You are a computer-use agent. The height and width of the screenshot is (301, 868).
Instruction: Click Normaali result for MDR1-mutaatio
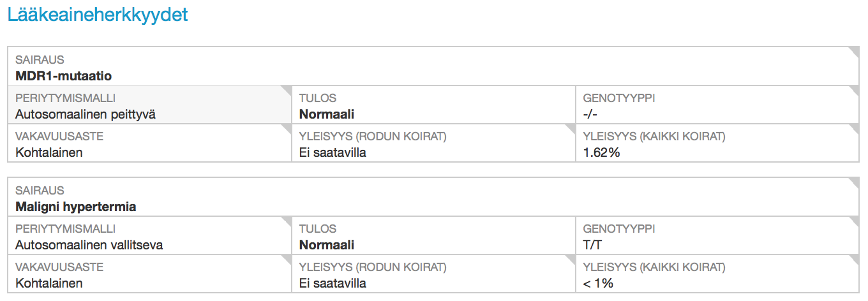326,115
